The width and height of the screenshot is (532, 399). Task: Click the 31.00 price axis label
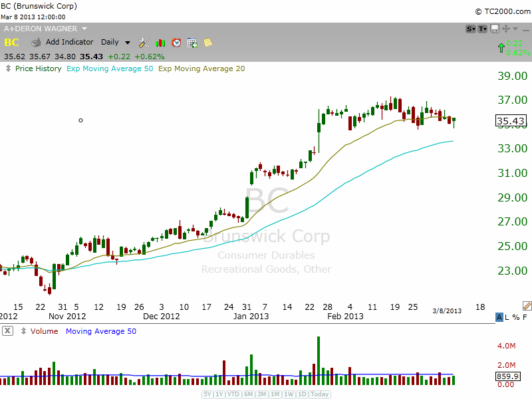click(x=512, y=173)
